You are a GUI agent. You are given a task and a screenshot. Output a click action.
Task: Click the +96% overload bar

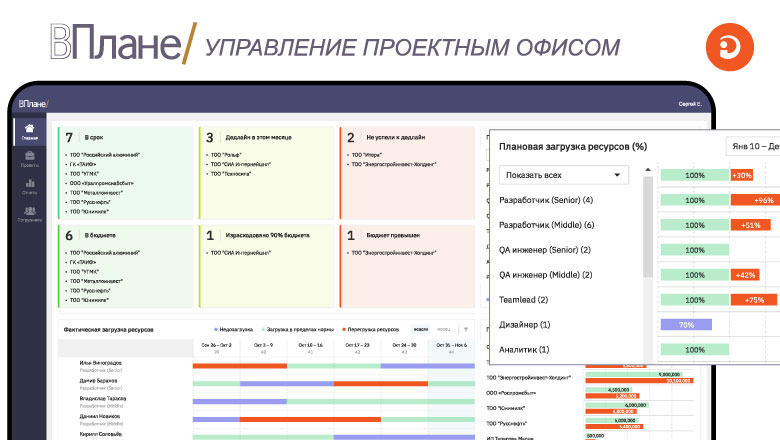tap(755, 200)
